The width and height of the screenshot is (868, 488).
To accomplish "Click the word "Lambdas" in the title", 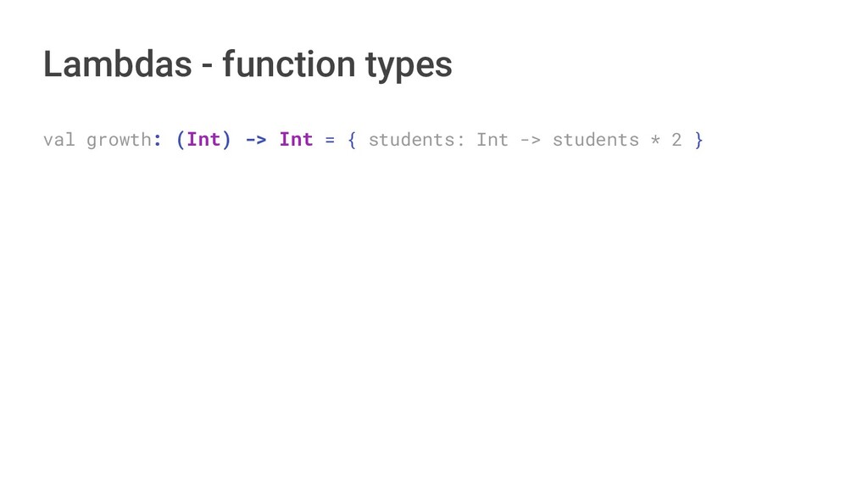I will click(117, 64).
